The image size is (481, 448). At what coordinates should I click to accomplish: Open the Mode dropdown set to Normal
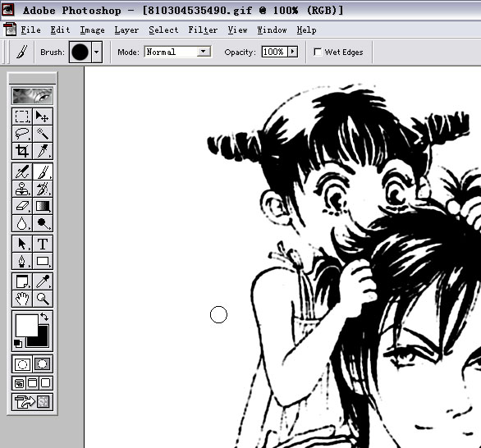(177, 52)
